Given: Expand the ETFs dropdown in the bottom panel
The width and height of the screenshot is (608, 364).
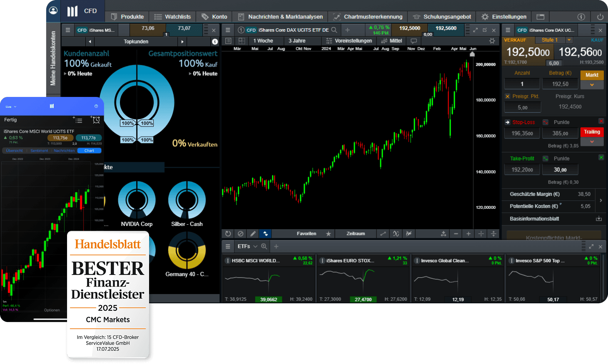Looking at the screenshot, I should coord(255,246).
